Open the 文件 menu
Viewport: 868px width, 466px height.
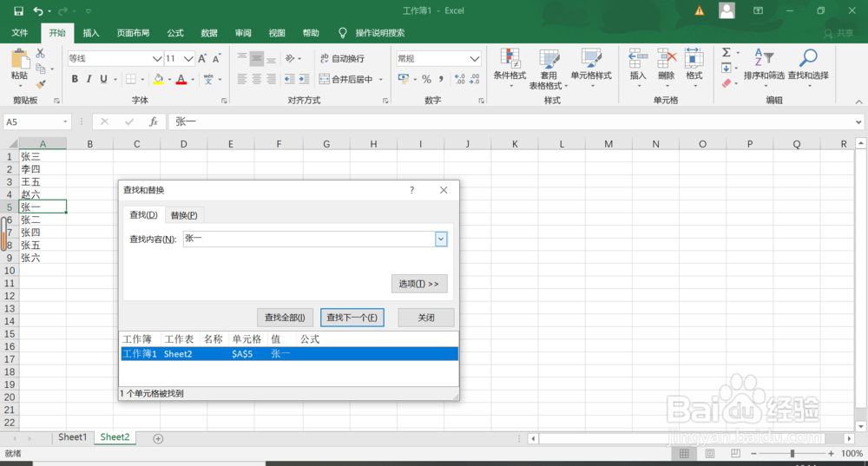click(20, 33)
